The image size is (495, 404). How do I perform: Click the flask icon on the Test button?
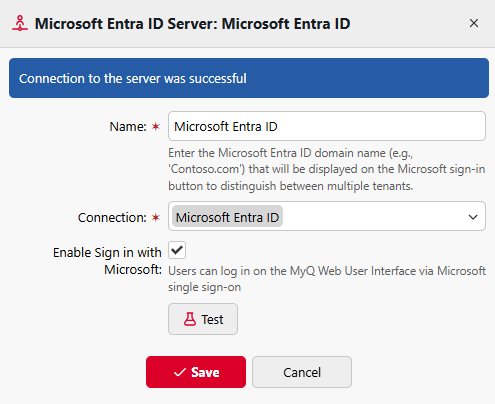click(x=190, y=319)
